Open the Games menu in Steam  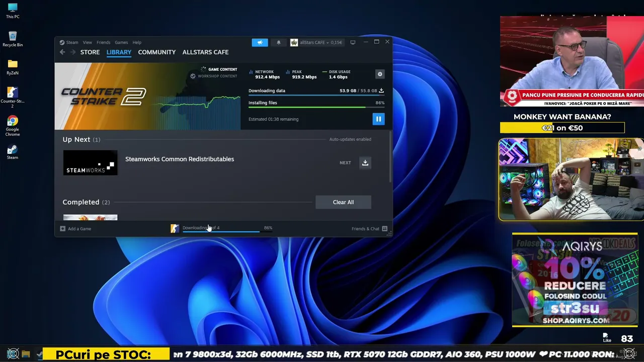[x=121, y=42]
